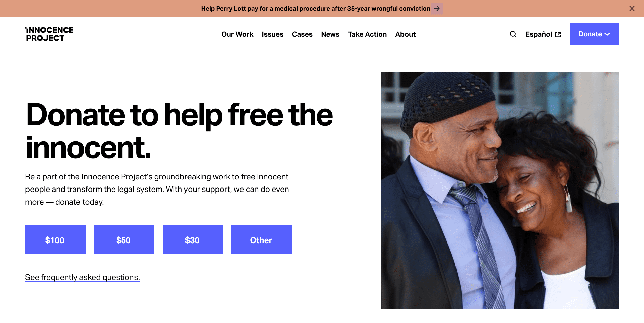Pick the $30 donation amount
The height and width of the screenshot is (323, 644).
[193, 239]
